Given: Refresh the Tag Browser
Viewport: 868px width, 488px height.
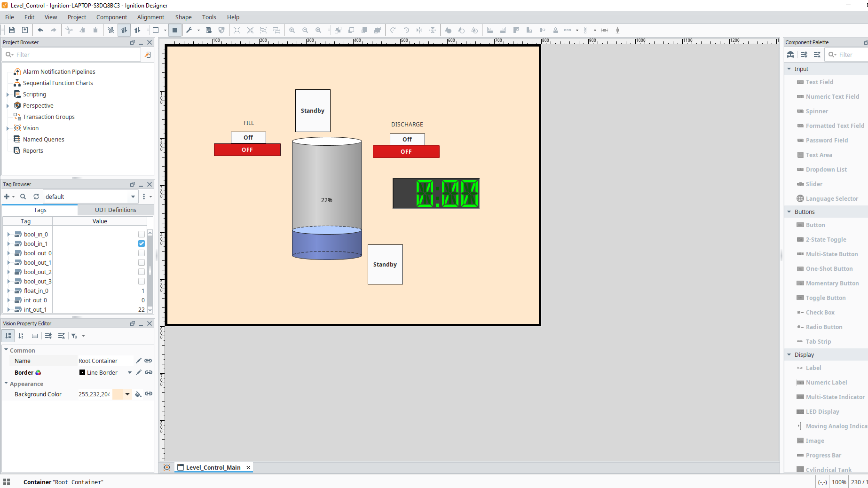Looking at the screenshot, I should pyautogui.click(x=36, y=197).
